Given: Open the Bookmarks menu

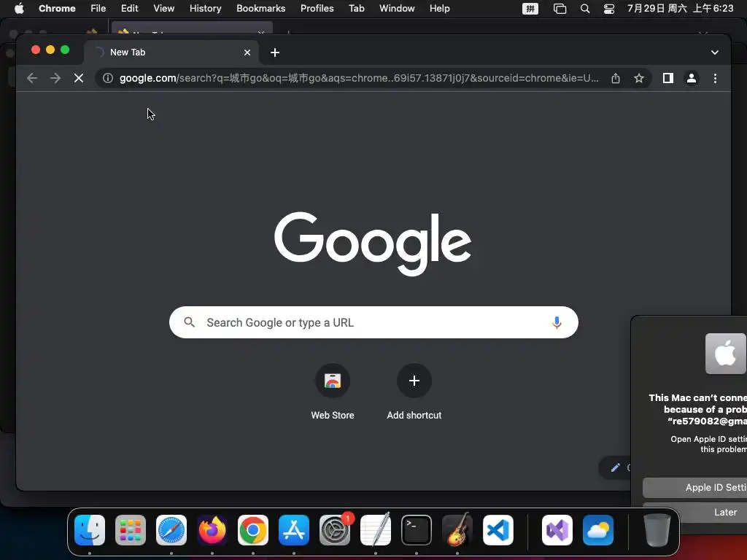Looking at the screenshot, I should [260, 9].
